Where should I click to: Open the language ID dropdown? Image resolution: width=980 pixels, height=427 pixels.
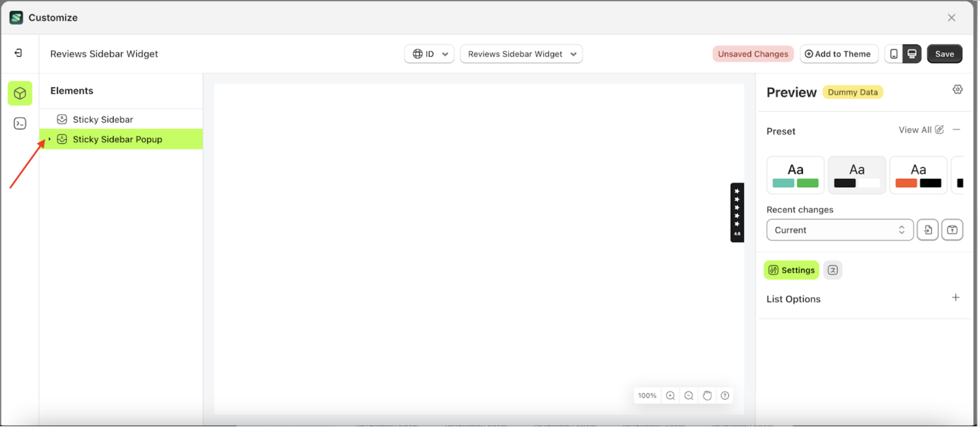[x=429, y=54]
